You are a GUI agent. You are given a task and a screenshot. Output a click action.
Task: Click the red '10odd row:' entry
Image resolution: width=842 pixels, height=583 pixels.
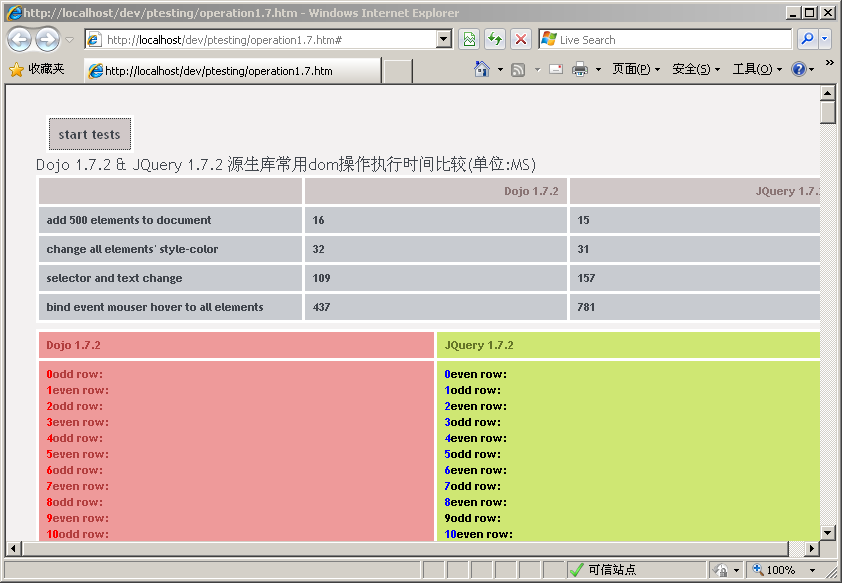click(x=77, y=534)
